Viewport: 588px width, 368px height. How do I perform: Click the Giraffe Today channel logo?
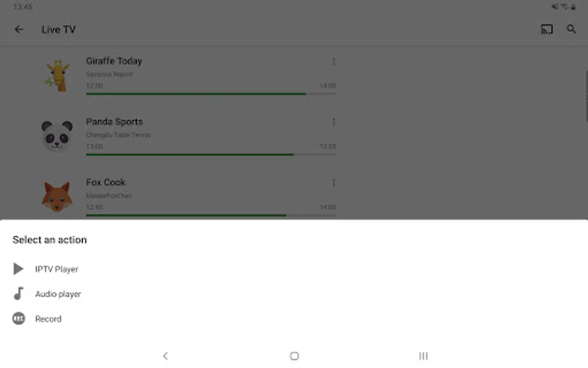[x=57, y=76]
